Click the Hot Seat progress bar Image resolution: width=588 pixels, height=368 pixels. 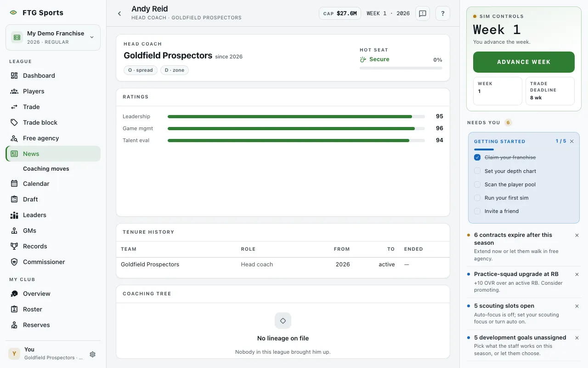tap(401, 68)
